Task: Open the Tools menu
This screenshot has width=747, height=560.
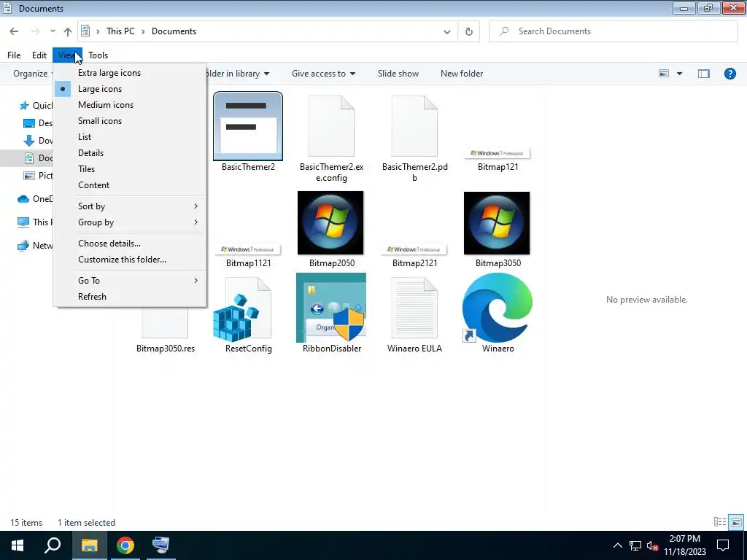Action: pyautogui.click(x=98, y=55)
